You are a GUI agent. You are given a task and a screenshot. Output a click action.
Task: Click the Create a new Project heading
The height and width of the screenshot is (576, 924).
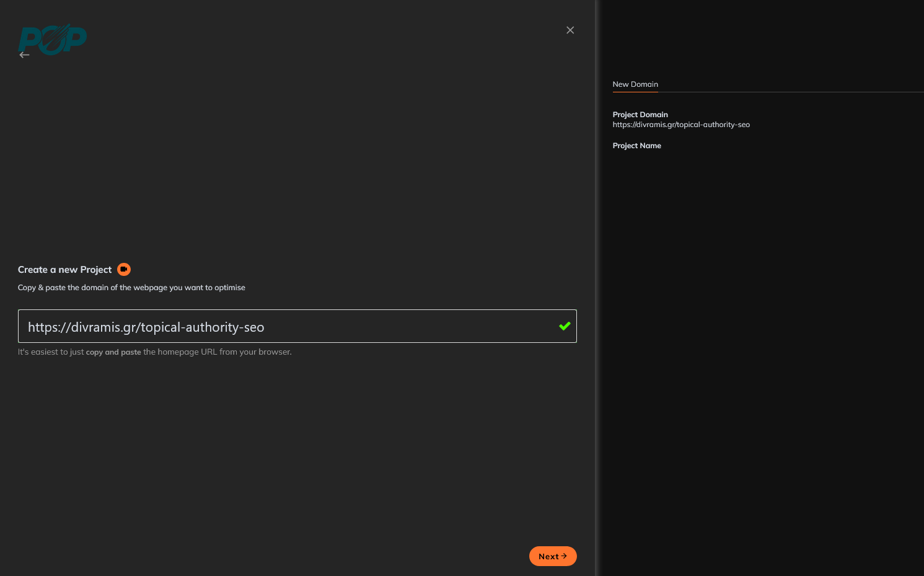[64, 269]
